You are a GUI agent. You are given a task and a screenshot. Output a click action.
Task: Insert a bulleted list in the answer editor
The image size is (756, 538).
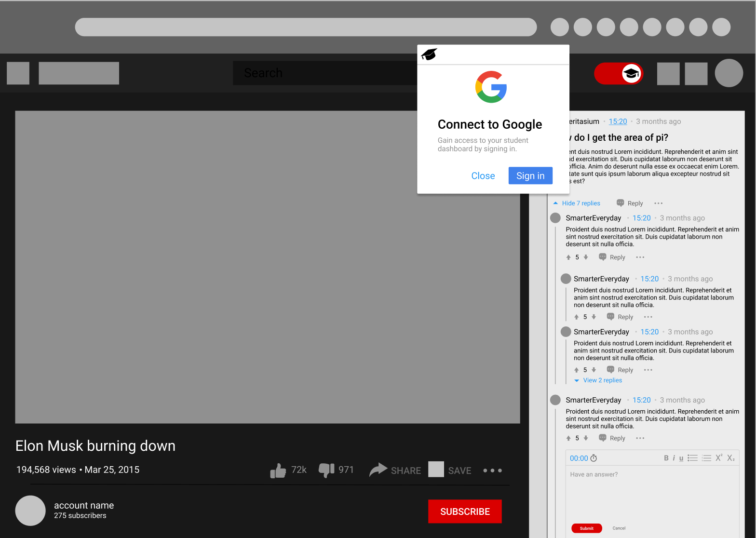[693, 458]
